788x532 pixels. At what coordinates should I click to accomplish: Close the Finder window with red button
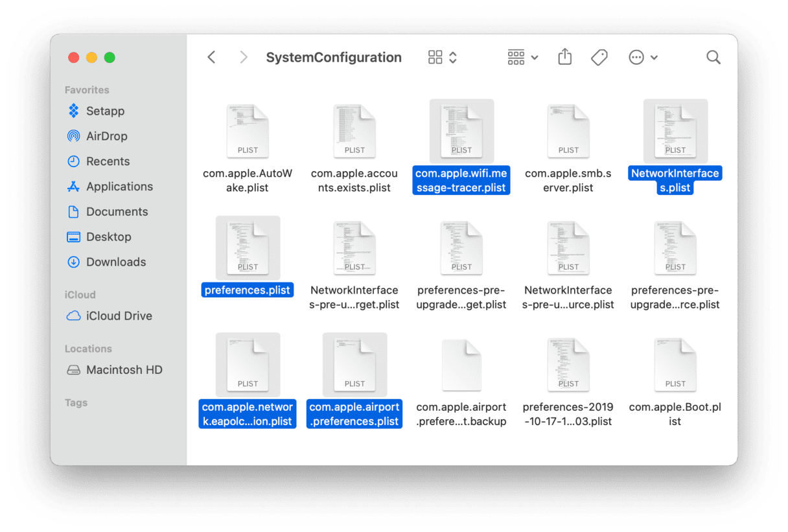tap(73, 58)
